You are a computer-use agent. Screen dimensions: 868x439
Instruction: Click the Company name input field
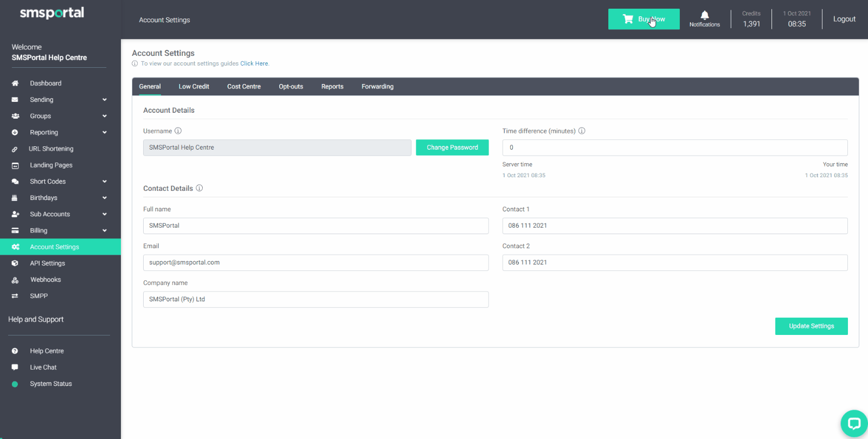(x=316, y=299)
